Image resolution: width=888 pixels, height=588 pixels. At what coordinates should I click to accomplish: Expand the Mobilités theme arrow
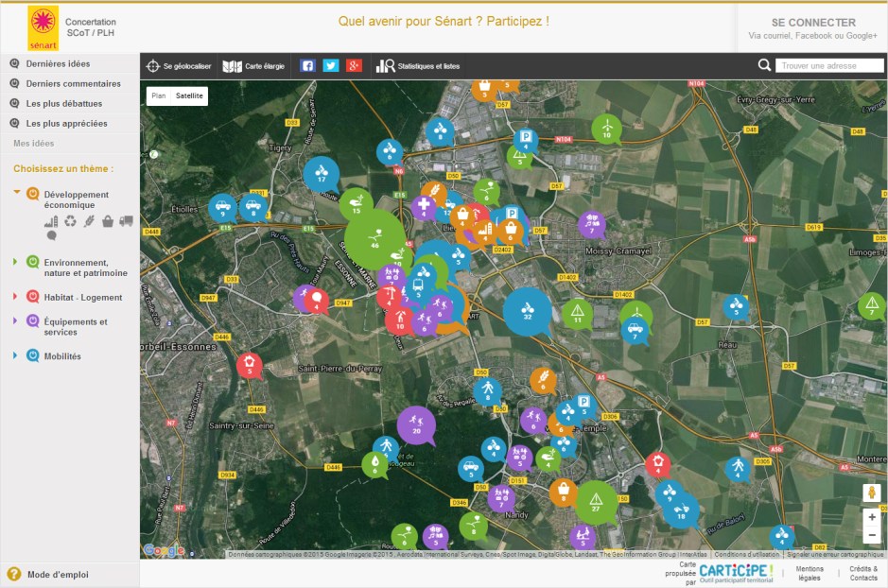[16, 356]
